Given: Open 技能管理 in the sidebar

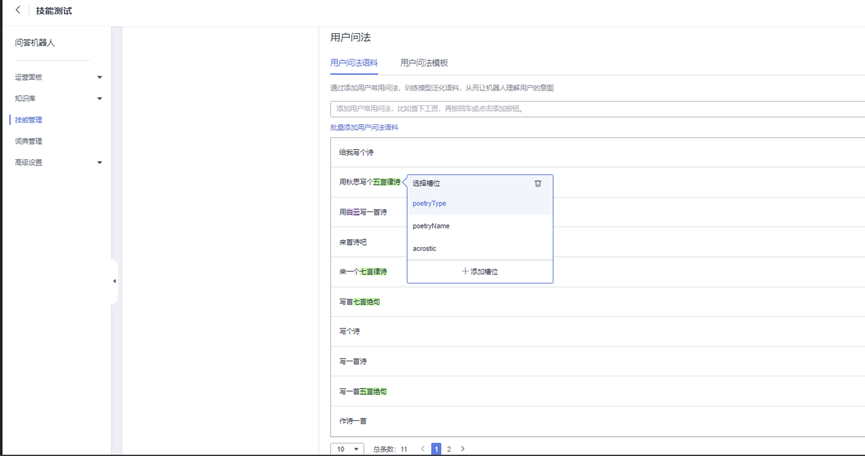Looking at the screenshot, I should click(29, 120).
